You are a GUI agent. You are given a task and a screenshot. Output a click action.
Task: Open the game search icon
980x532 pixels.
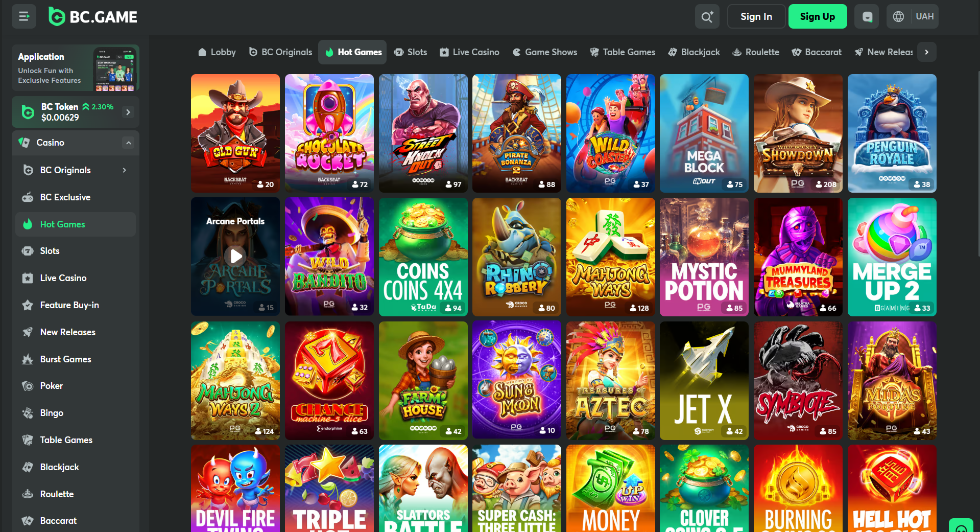tap(707, 16)
